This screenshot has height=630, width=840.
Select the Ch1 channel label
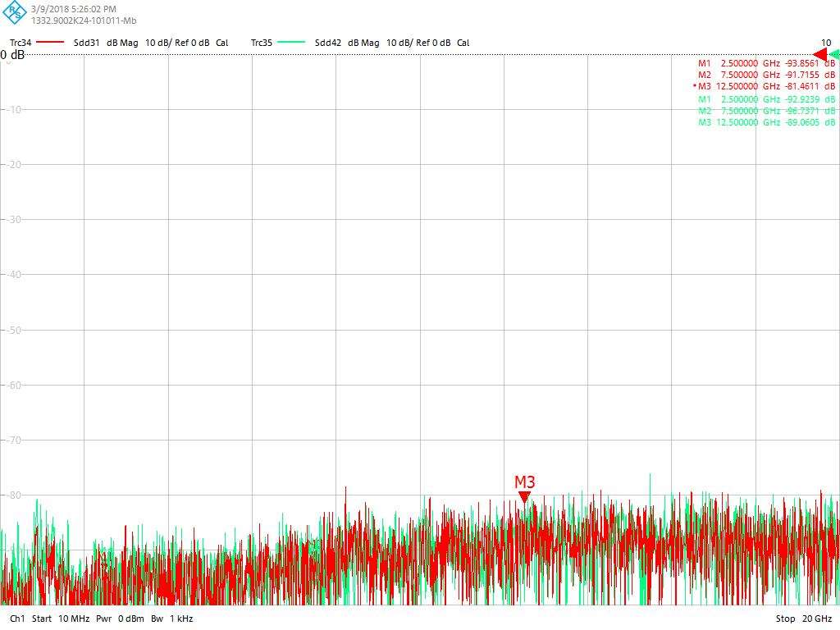pyautogui.click(x=17, y=619)
